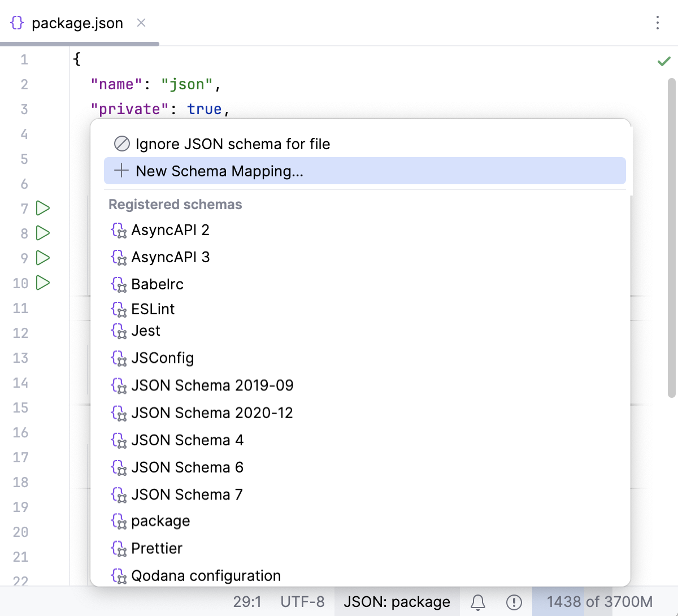The width and height of the screenshot is (678, 616).
Task: Close the package.json editor tab
Action: coord(141,23)
